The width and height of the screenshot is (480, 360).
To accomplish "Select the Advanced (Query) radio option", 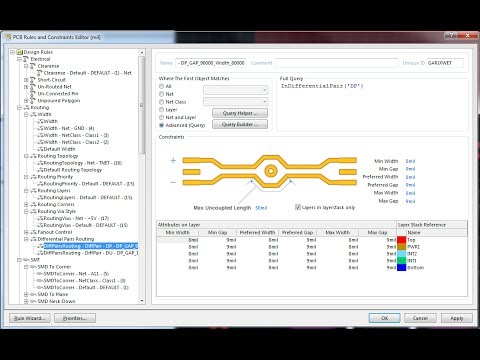I will [x=161, y=125].
